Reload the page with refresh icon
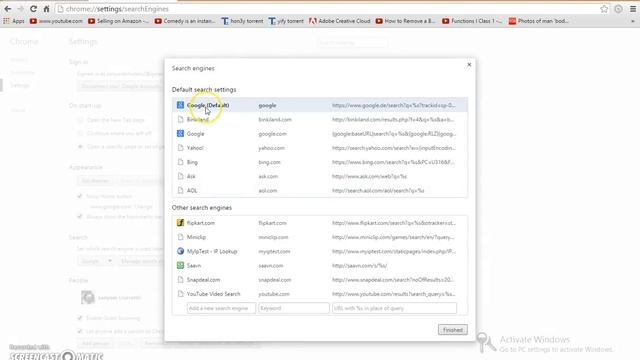640x360 pixels. click(x=33, y=9)
